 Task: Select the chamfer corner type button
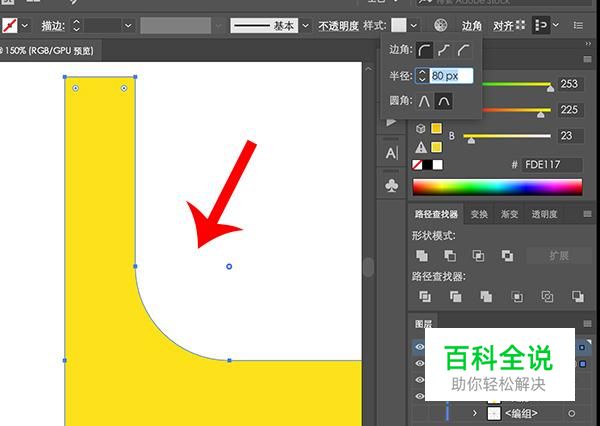tap(463, 50)
